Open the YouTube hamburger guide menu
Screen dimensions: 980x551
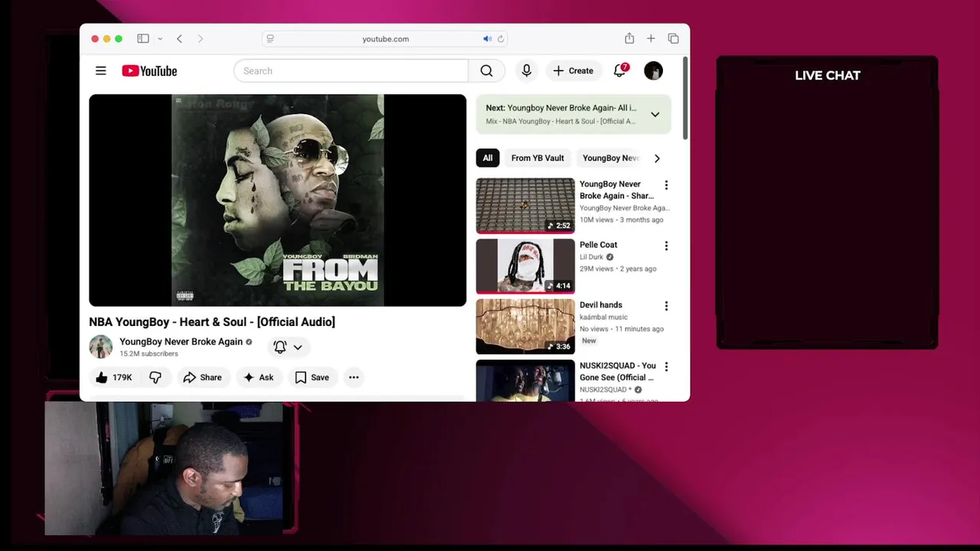100,70
